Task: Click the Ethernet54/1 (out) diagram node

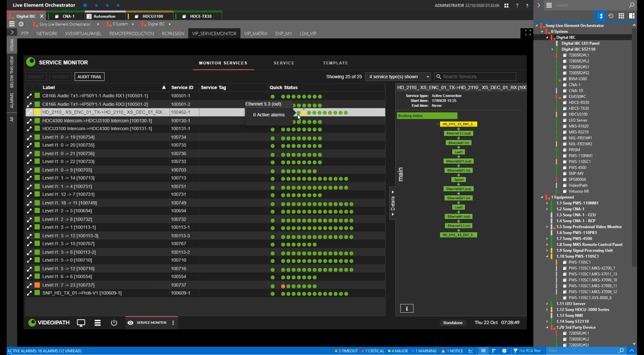Action: point(459,189)
